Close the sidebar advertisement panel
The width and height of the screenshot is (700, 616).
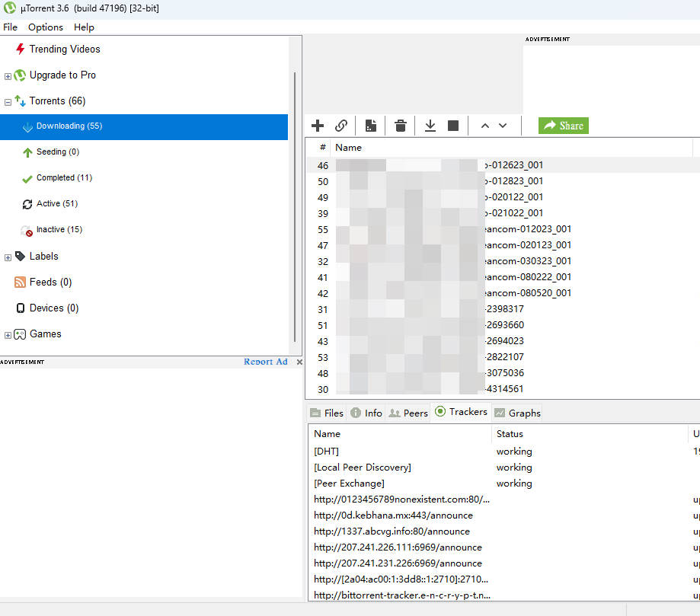pyautogui.click(x=299, y=362)
